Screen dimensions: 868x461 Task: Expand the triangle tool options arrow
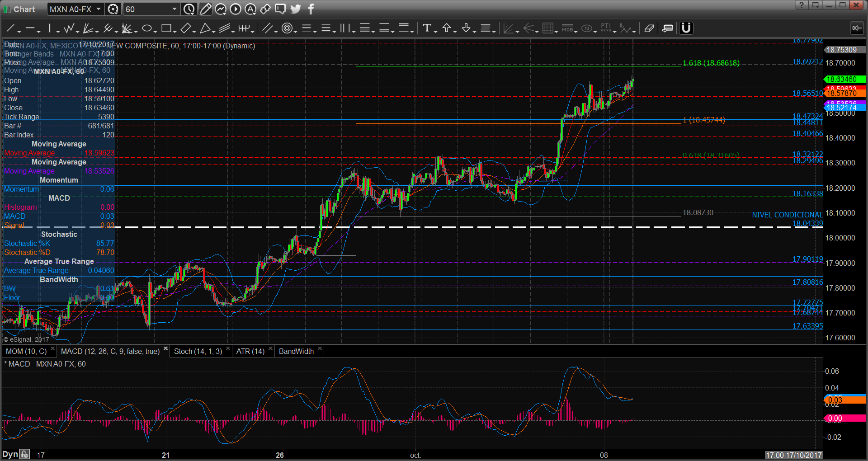(x=213, y=31)
